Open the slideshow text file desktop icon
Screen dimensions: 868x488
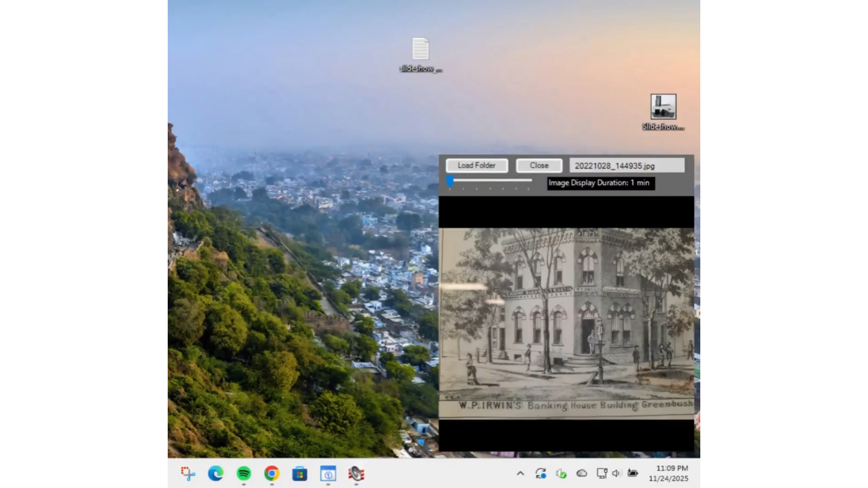(420, 49)
